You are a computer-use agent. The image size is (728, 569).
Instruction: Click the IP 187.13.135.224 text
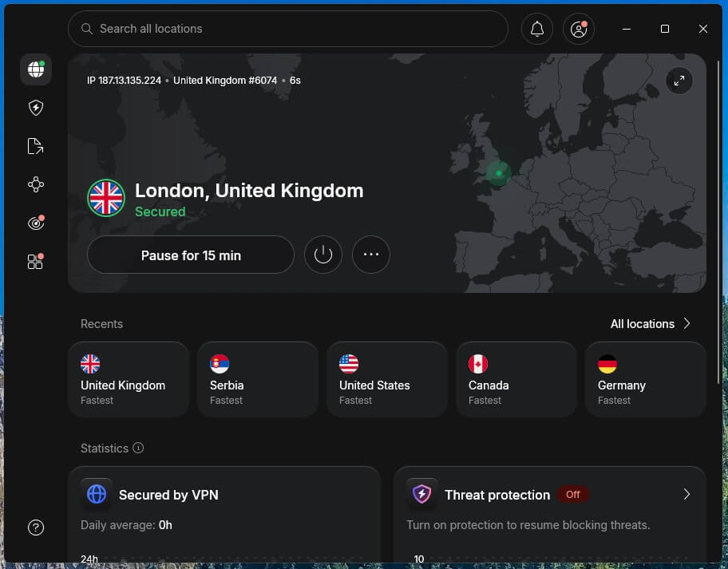point(124,81)
